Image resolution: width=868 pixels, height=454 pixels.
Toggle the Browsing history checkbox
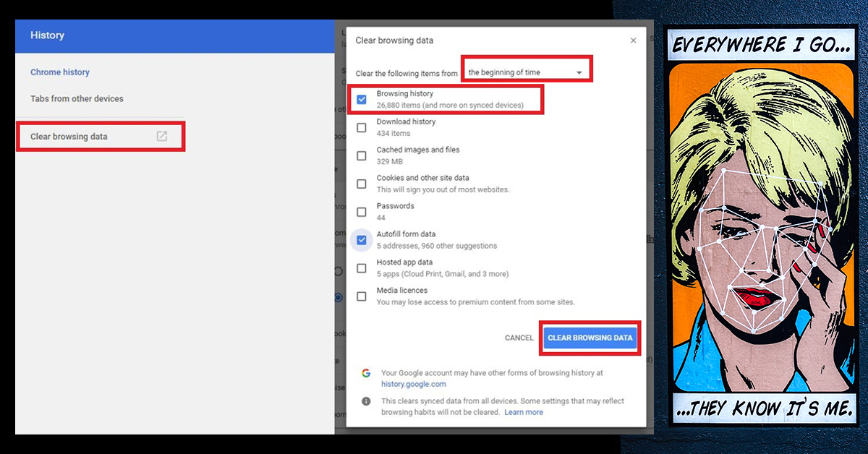362,99
